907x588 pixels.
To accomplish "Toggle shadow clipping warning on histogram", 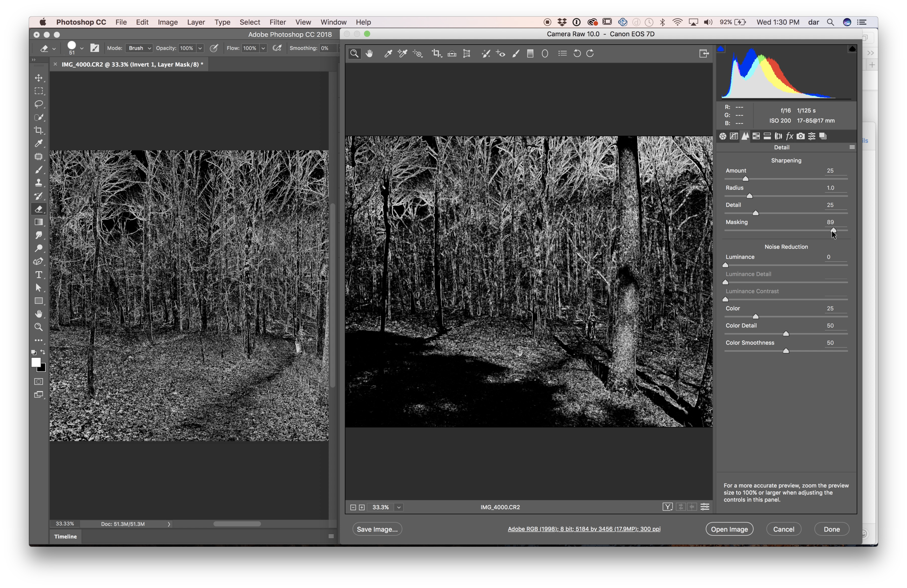I will pos(721,49).
